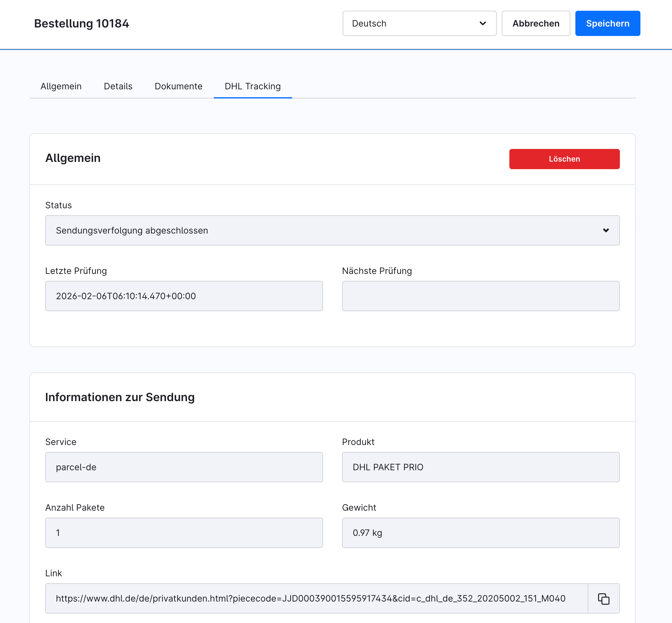The height and width of the screenshot is (623, 672).
Task: Click the Gewicht label
Action: 359,508
